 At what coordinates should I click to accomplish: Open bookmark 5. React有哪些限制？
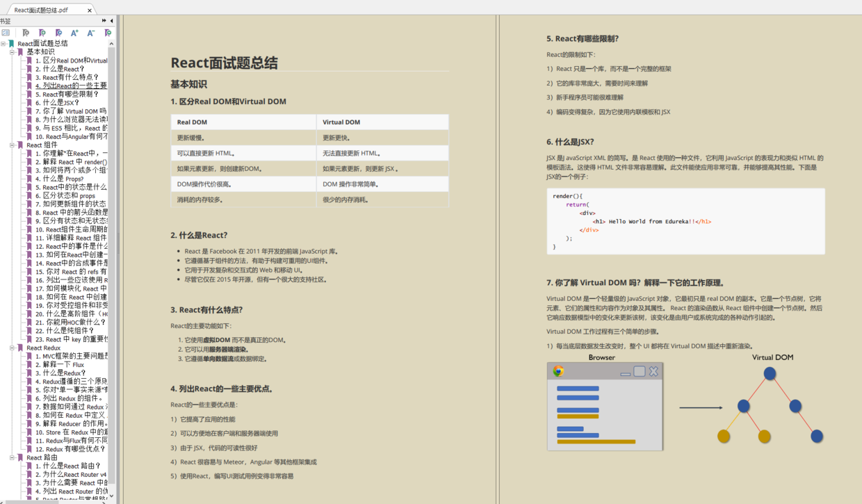click(x=67, y=94)
